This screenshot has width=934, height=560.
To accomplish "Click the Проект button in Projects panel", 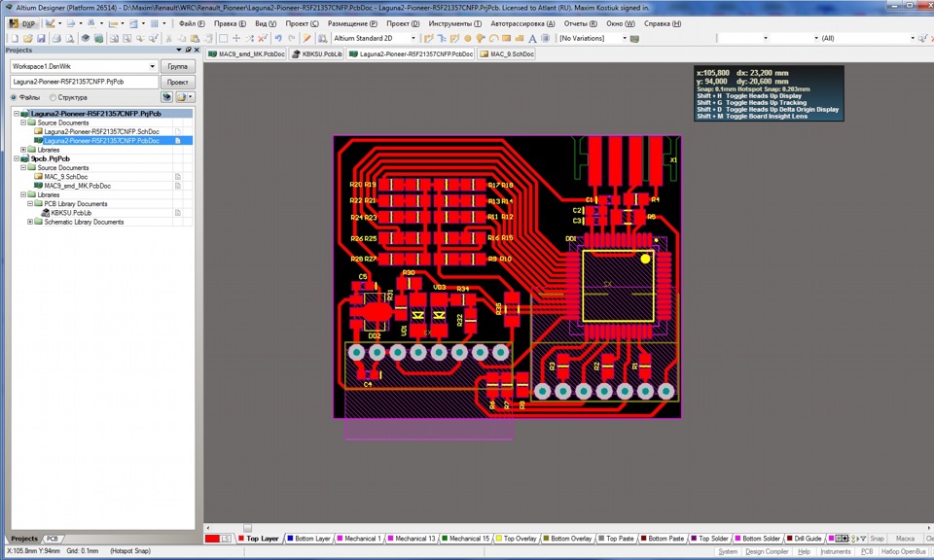I will pos(177,82).
